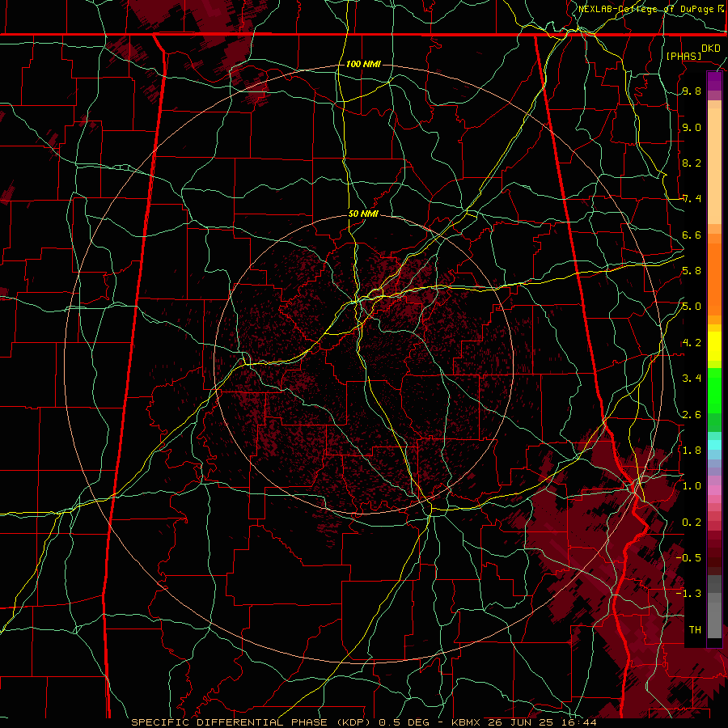Click the TH label on the legend
Screen dimensions: 728x728
(x=695, y=630)
